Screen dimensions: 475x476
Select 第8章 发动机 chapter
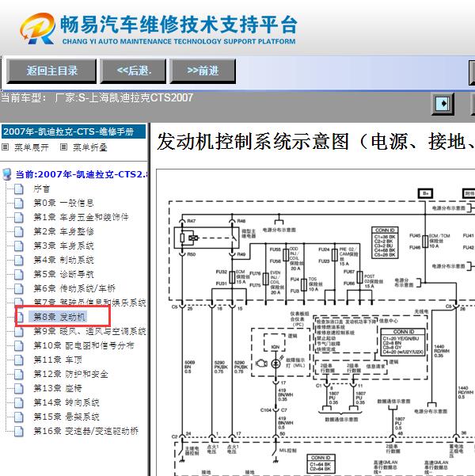59,317
